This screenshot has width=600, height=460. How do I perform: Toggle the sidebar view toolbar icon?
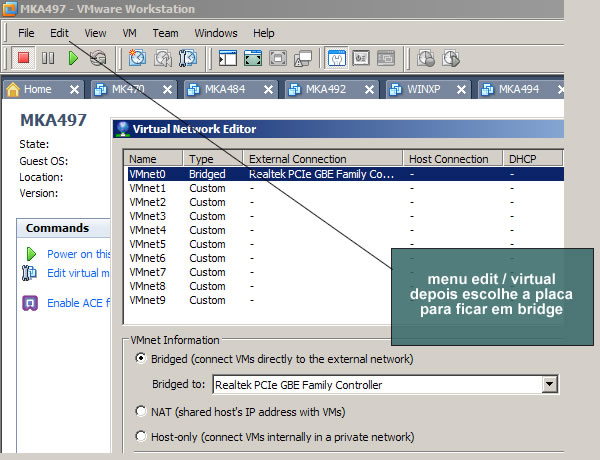click(228, 58)
